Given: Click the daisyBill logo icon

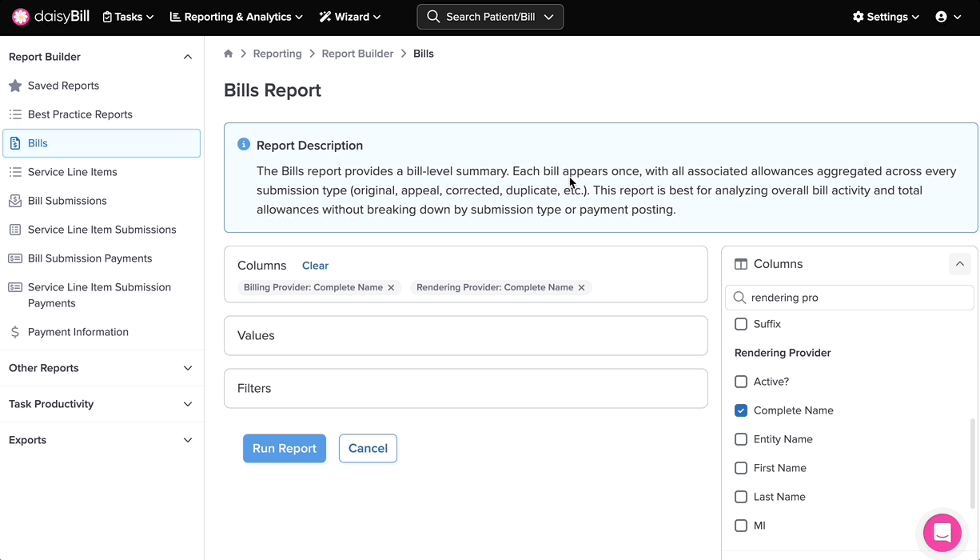Looking at the screenshot, I should pos(21,17).
